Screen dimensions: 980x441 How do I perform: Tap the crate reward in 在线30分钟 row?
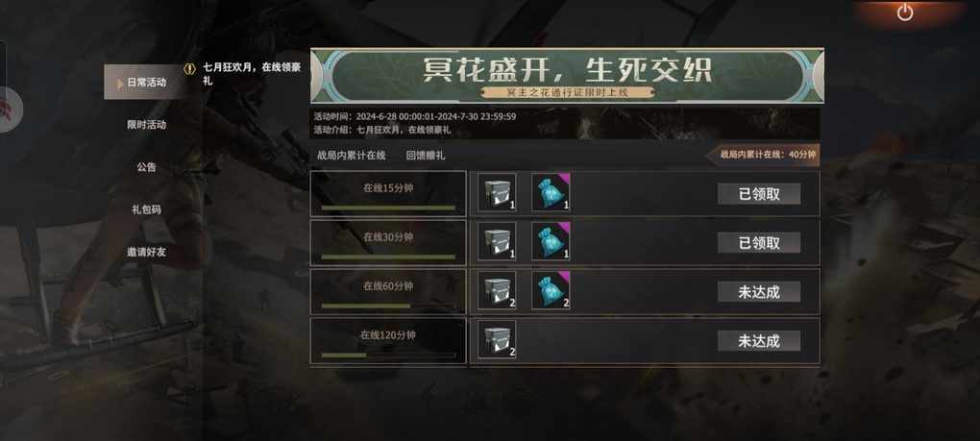click(497, 241)
